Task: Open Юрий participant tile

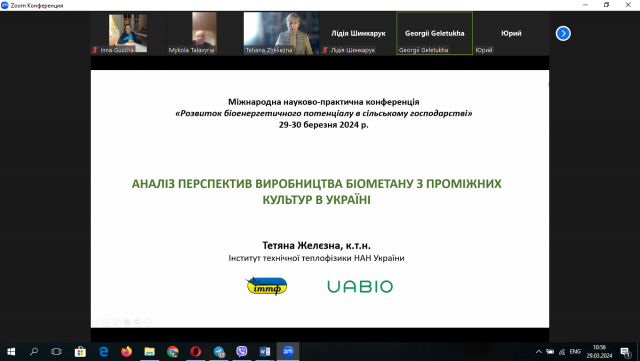Action: click(x=511, y=33)
